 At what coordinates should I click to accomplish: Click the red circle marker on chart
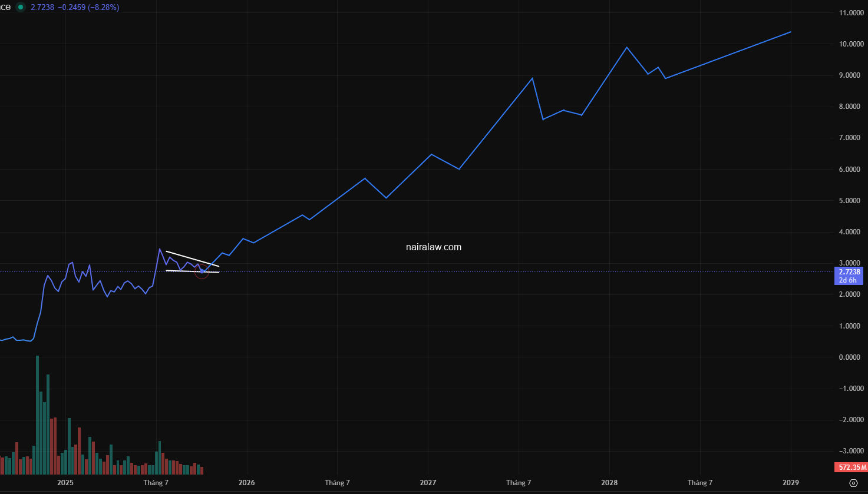(x=202, y=272)
